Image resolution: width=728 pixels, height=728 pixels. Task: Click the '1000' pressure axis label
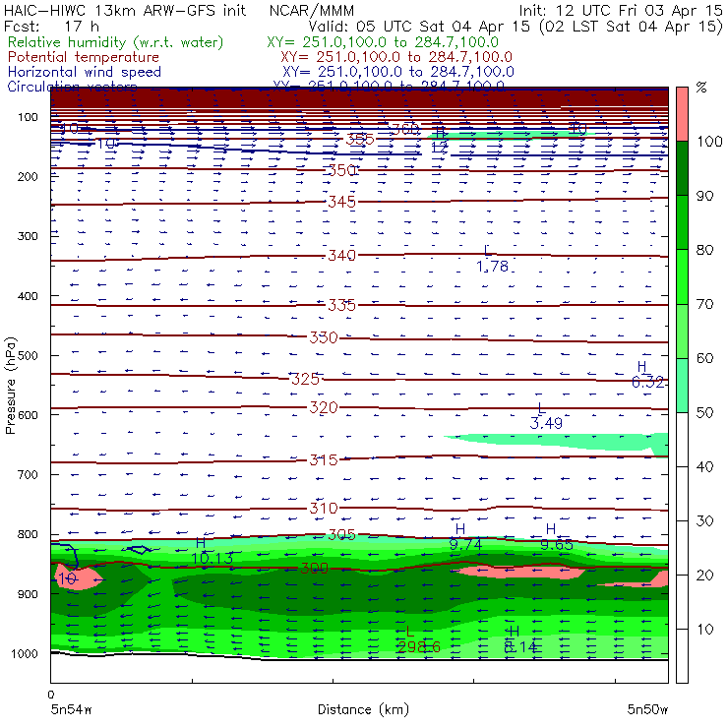[25, 653]
